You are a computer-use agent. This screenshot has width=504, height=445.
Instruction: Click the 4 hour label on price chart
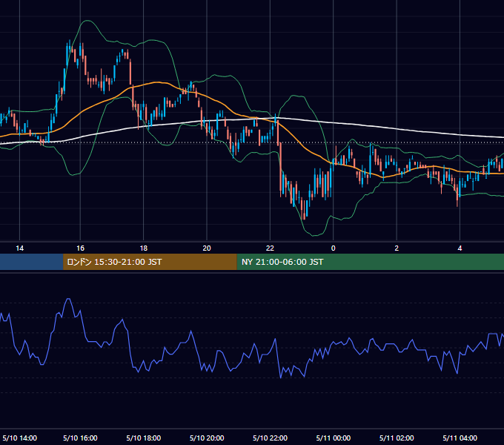(460, 248)
